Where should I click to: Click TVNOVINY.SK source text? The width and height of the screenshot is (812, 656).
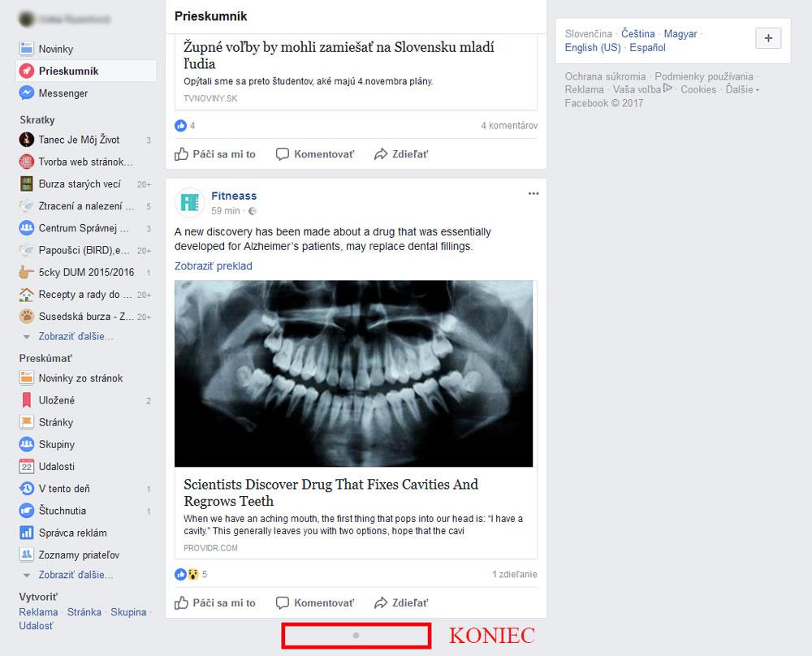pyautogui.click(x=210, y=98)
